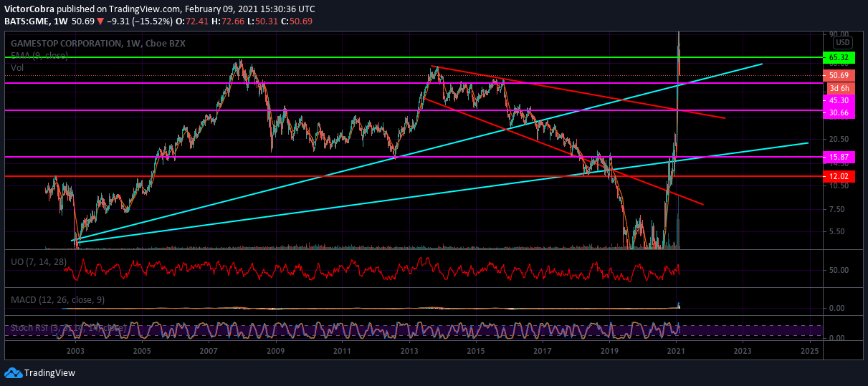Image resolution: width=868 pixels, height=386 pixels.
Task: Click the magenta 30.66 price label
Action: tap(839, 112)
